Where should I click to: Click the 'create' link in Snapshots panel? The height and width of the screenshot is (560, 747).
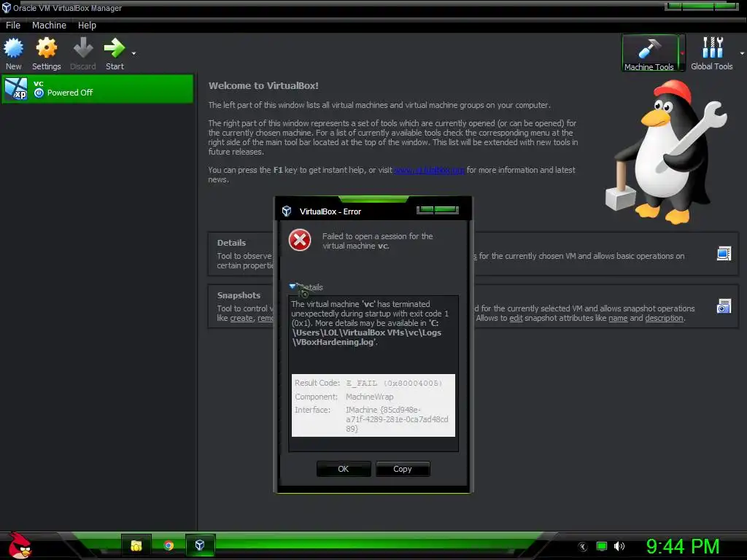coord(241,318)
